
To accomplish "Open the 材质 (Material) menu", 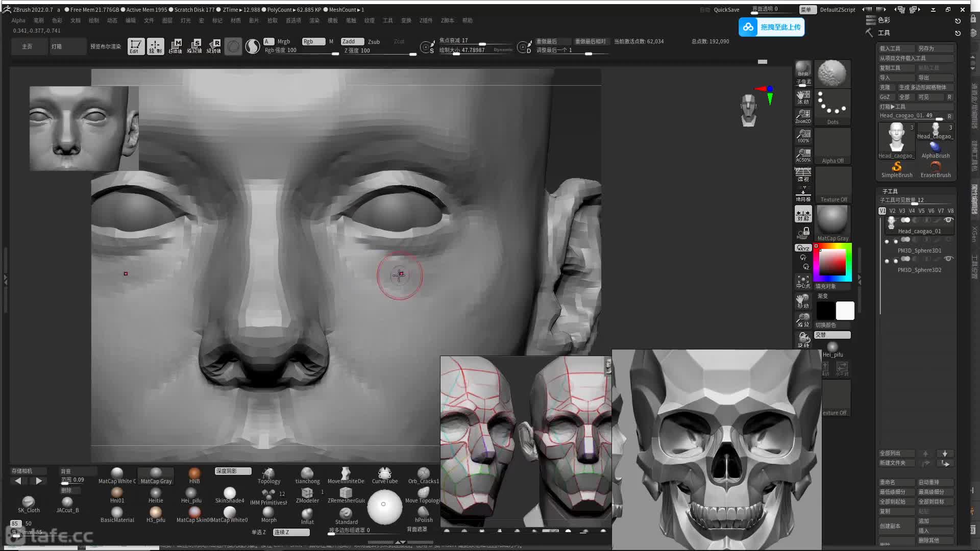I will (x=235, y=20).
